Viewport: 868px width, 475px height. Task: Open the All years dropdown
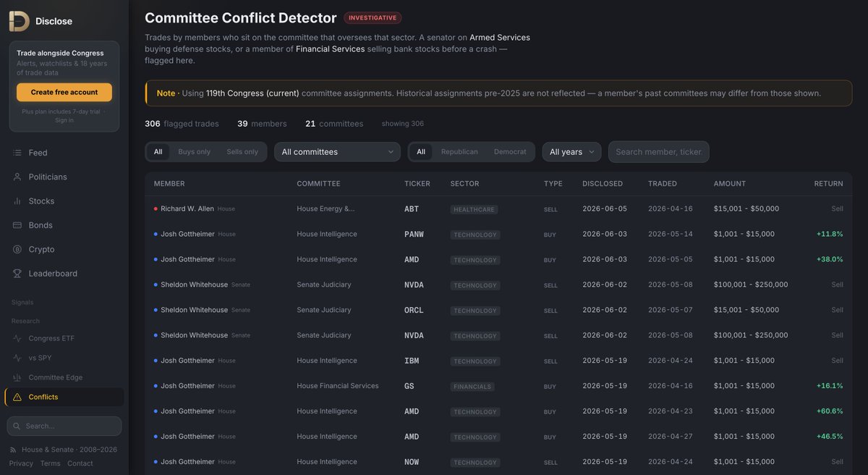tap(571, 152)
